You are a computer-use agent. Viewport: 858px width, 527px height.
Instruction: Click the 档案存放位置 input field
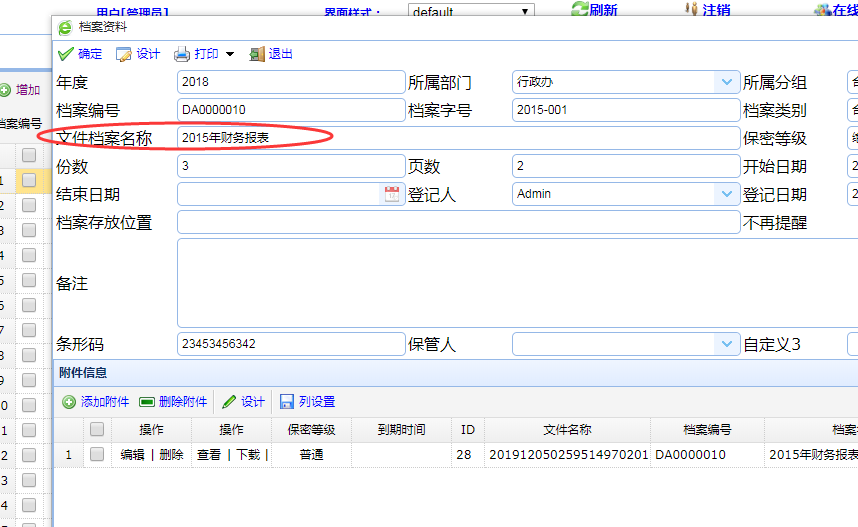click(x=458, y=222)
